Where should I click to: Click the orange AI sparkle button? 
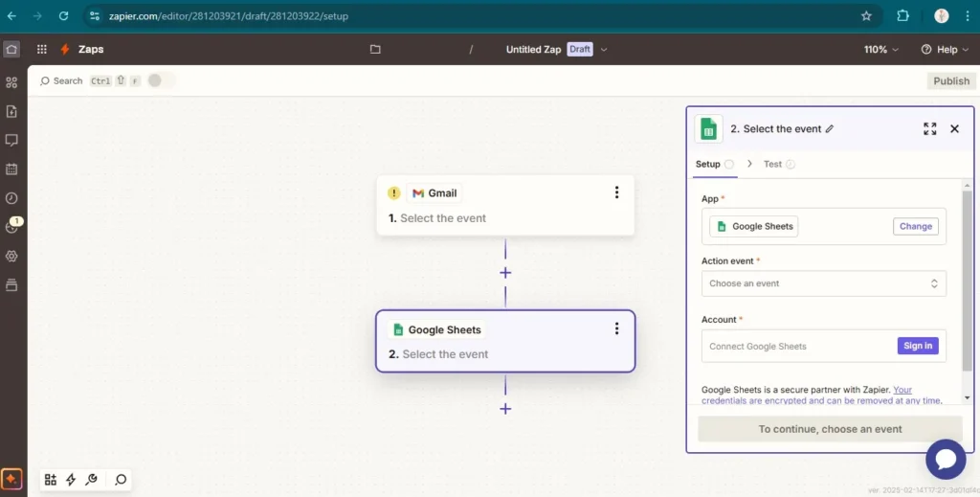(x=11, y=480)
